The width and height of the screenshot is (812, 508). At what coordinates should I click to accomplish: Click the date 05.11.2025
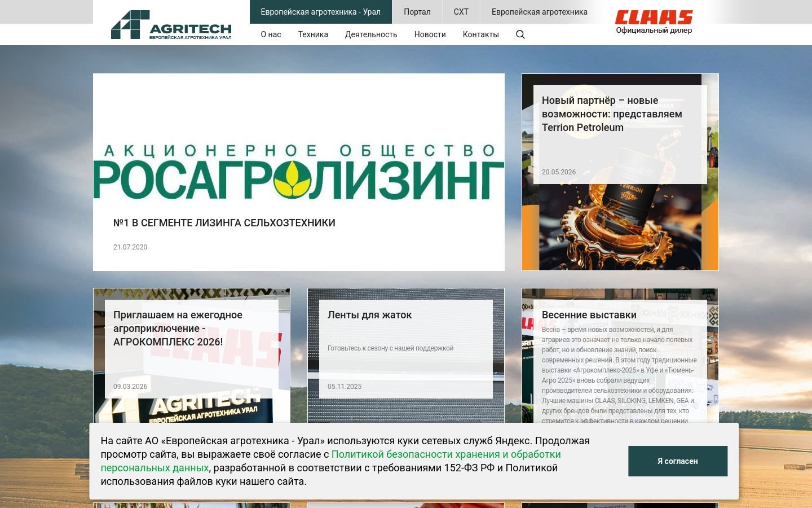[345, 387]
